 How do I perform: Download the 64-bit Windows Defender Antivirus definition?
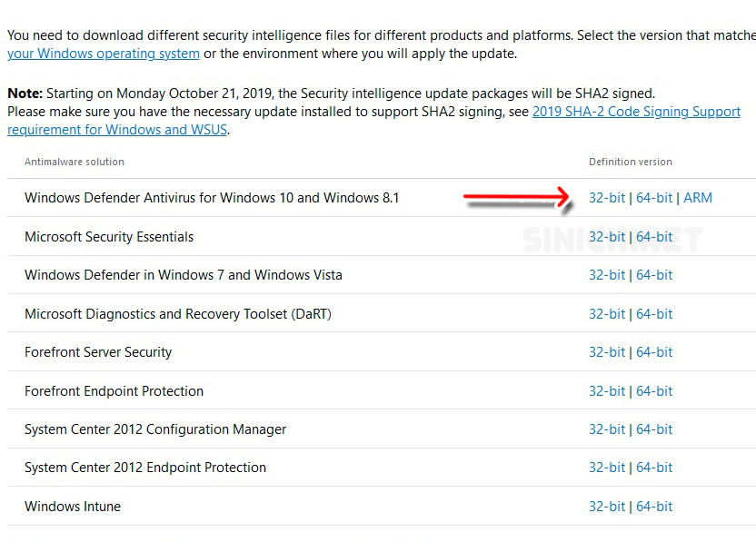[x=654, y=198]
